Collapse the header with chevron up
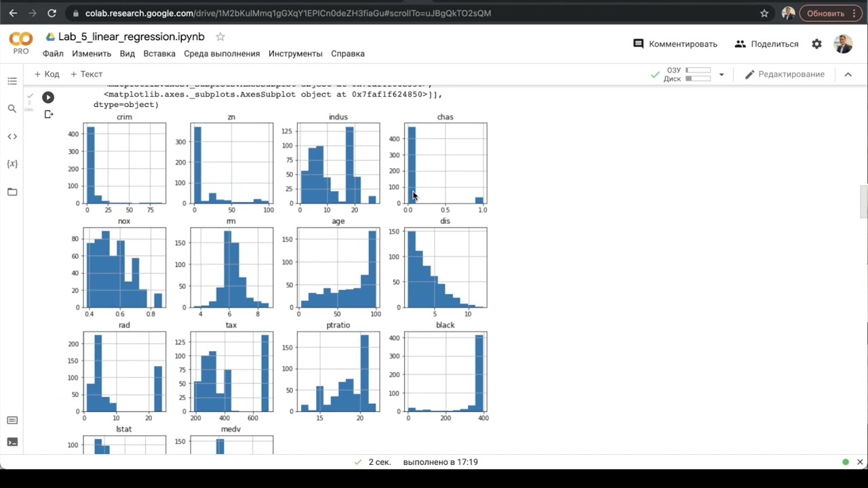Image resolution: width=868 pixels, height=488 pixels. pos(848,75)
